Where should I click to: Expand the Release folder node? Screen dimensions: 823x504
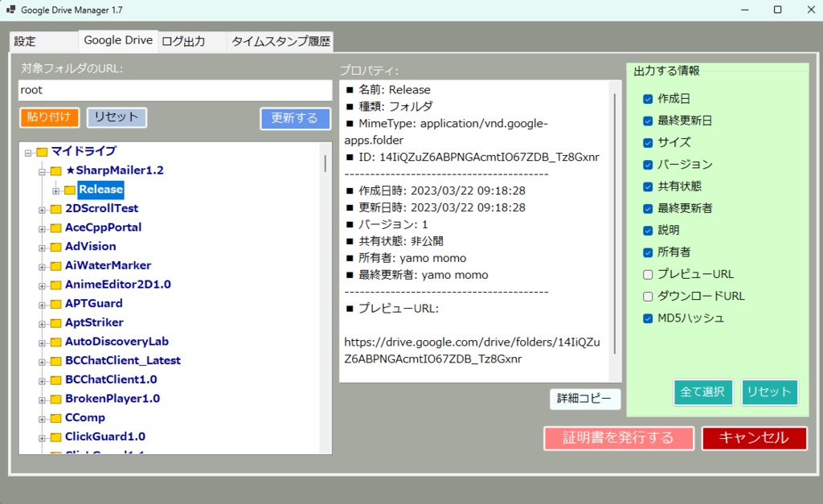(55, 191)
